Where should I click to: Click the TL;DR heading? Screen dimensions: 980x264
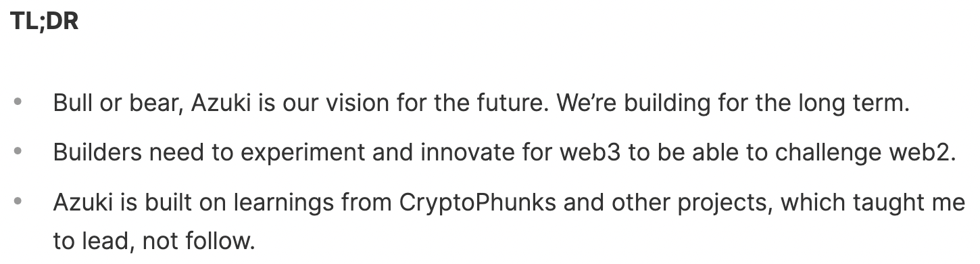[45, 22]
